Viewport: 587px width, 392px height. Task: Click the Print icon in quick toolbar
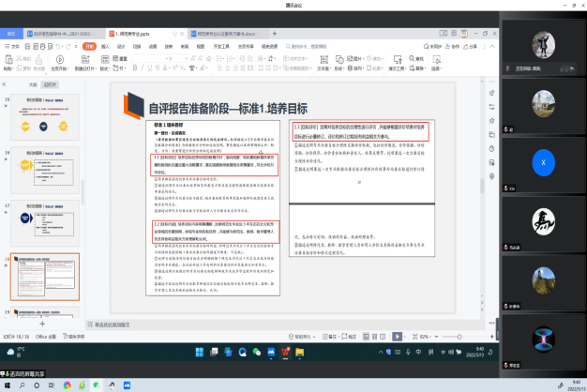pos(43,47)
